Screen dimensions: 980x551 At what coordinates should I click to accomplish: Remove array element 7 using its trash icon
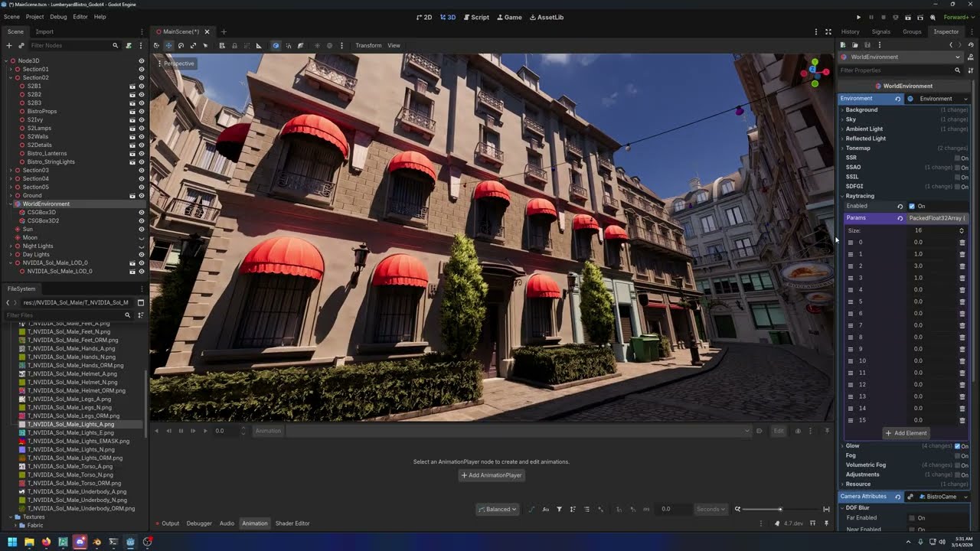click(x=962, y=325)
